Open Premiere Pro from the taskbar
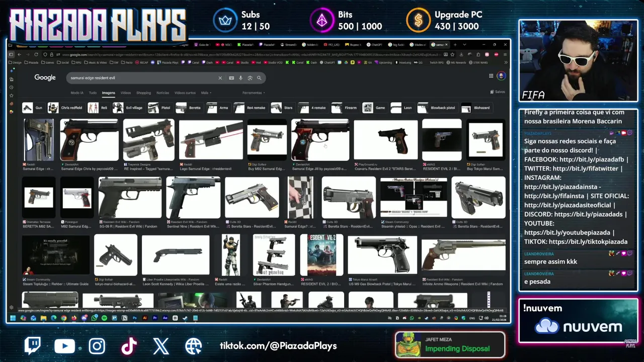644x362 pixels. [155, 318]
